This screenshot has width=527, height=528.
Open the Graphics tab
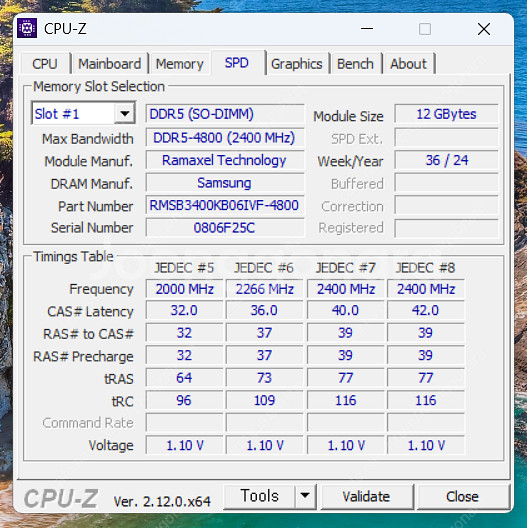pos(297,64)
